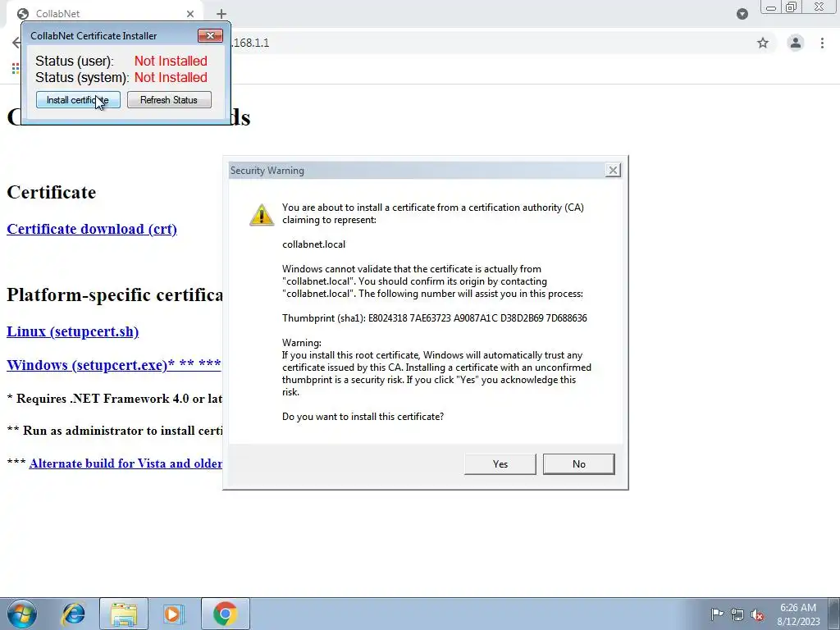
Task: Click the collabnet.local text in dialog
Action: (x=314, y=244)
